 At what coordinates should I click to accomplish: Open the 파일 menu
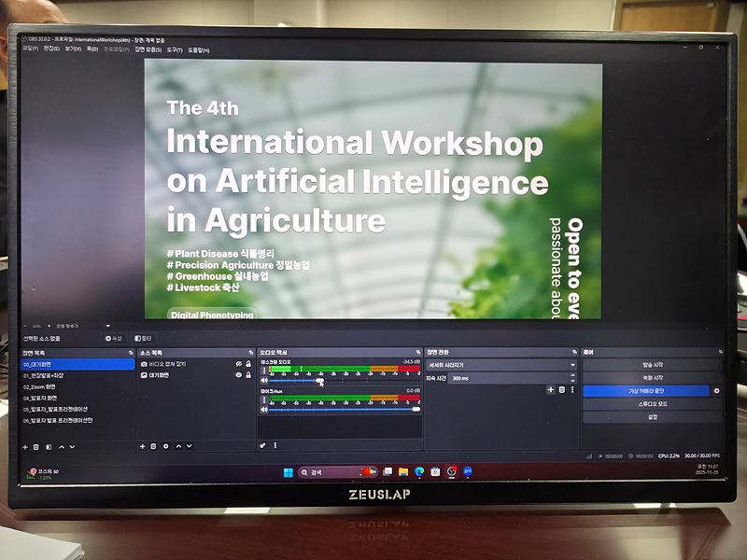click(x=30, y=49)
